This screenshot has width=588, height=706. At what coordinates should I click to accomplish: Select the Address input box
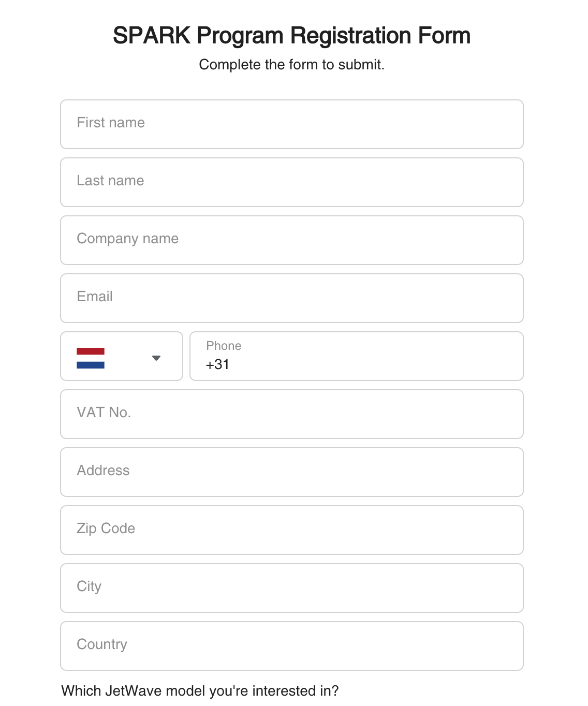coord(292,472)
